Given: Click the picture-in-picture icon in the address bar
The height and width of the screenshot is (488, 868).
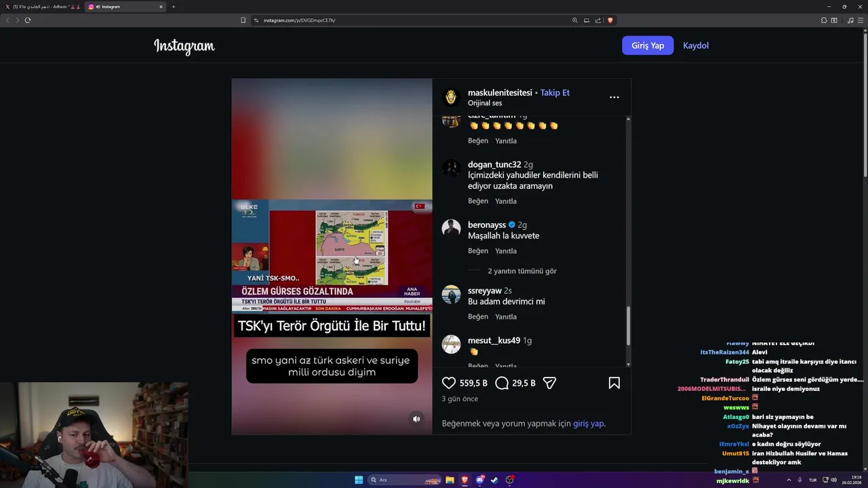Looking at the screenshot, I should click(x=587, y=20).
